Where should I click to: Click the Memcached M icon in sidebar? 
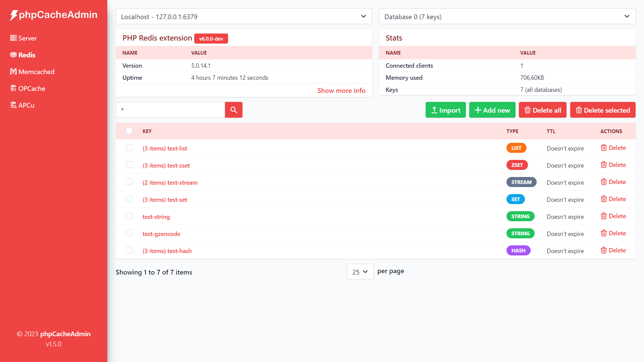13,72
